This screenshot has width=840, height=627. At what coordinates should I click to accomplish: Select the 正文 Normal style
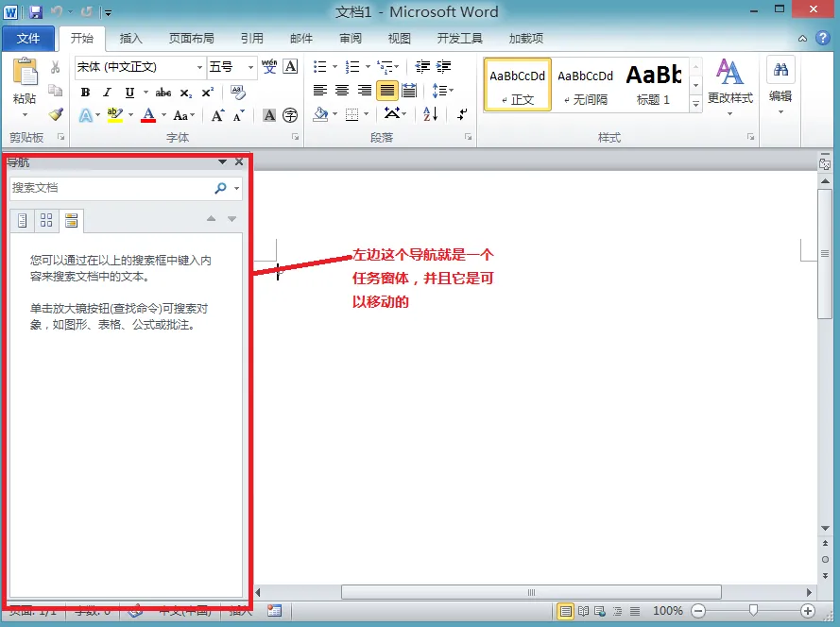point(518,85)
